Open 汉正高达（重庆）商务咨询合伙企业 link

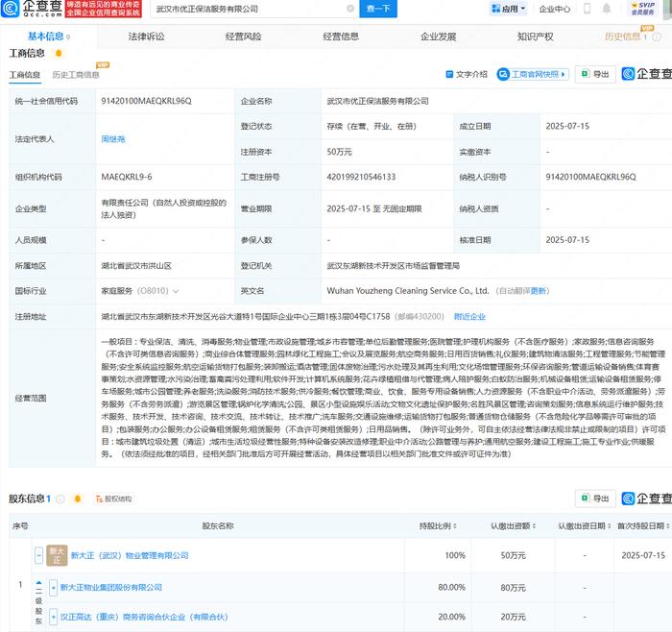coord(144,617)
